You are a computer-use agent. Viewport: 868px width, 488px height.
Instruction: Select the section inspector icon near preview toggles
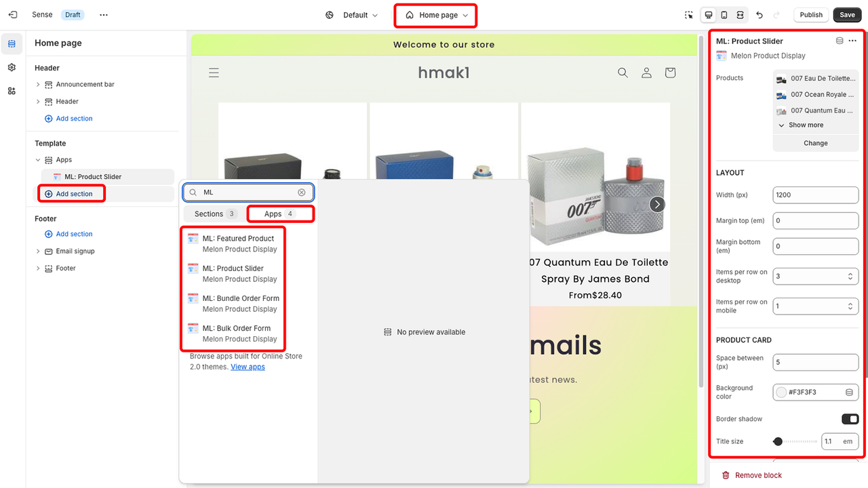coord(688,14)
